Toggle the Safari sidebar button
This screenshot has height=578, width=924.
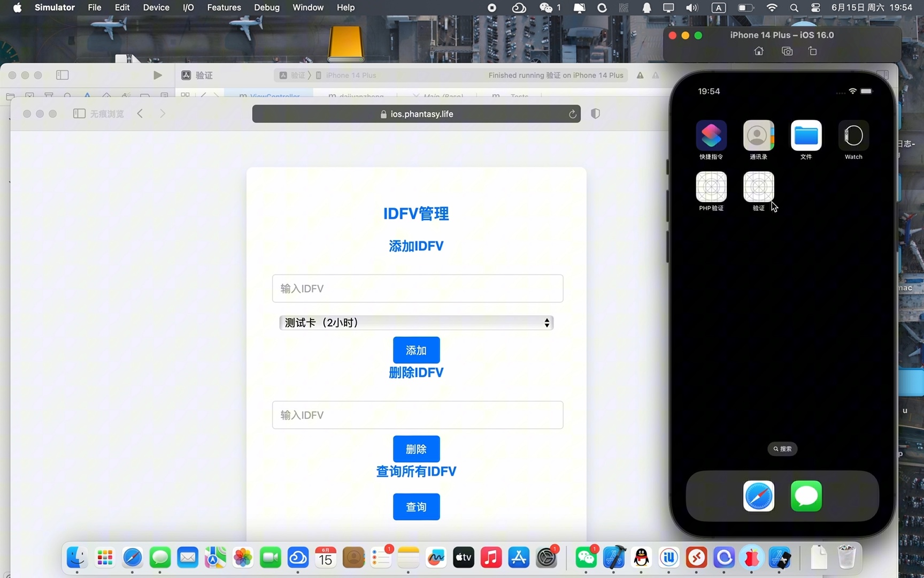(79, 113)
